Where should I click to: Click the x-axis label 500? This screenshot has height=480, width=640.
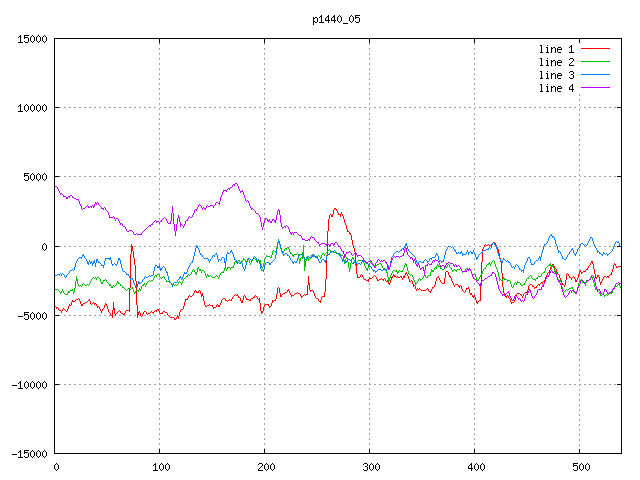coord(581,467)
